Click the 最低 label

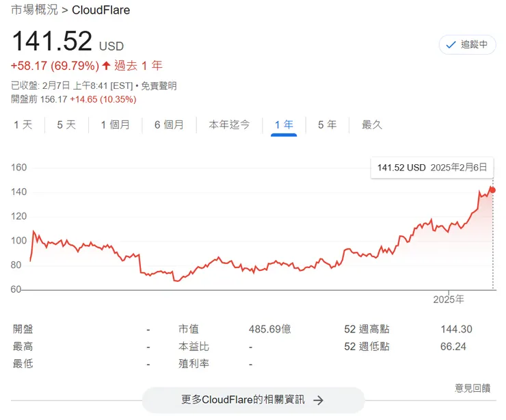[23, 363]
